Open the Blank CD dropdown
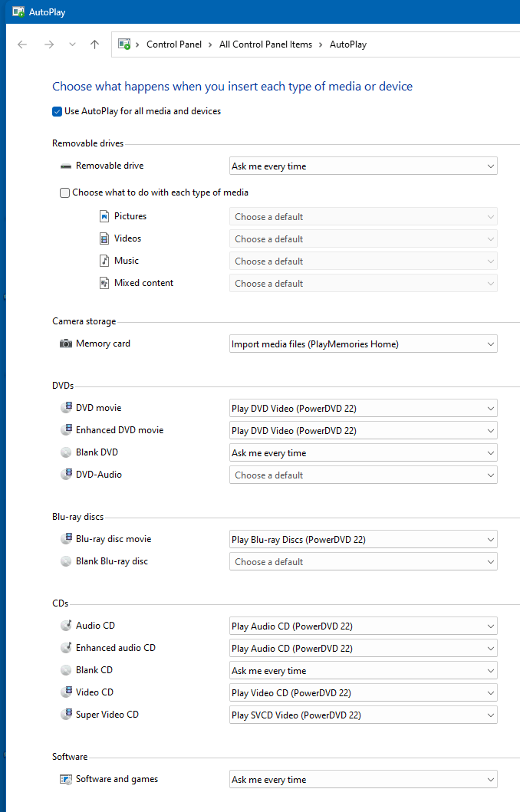 (x=363, y=670)
